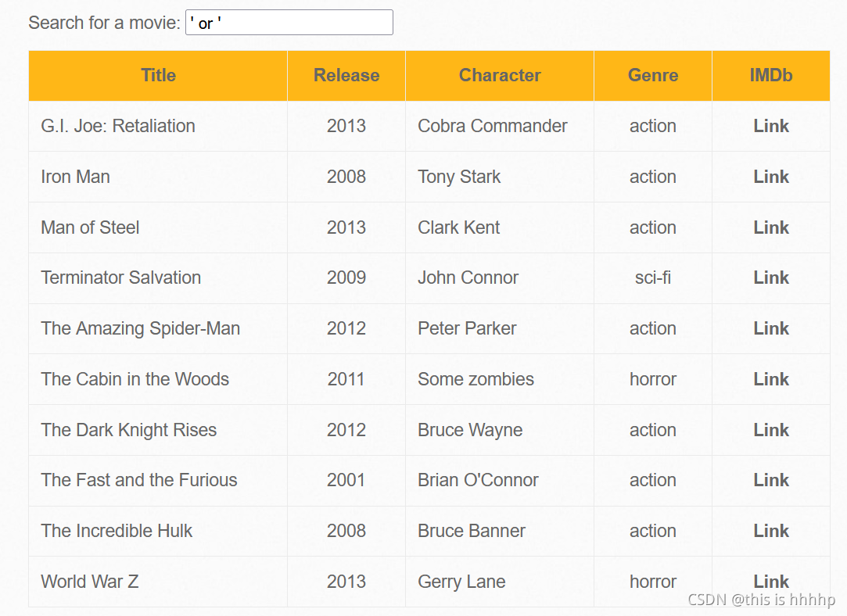The height and width of the screenshot is (616, 847).
Task: Select the 'Terminator Salvation' title cell
Action: tap(158, 278)
